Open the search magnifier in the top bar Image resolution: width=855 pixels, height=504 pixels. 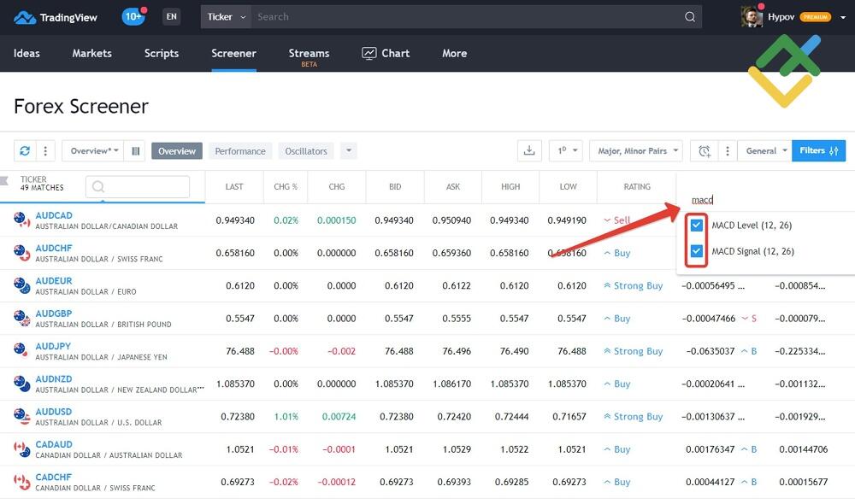[x=689, y=16]
